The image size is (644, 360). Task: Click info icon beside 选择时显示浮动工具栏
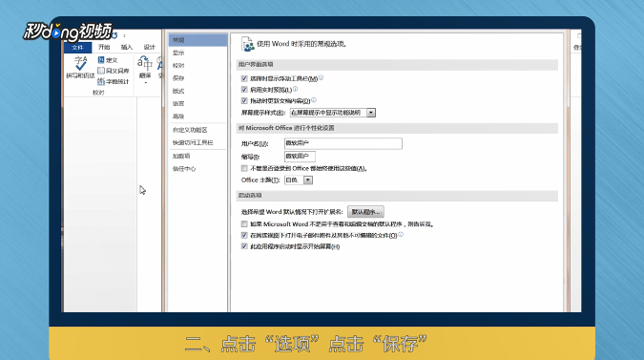coord(322,77)
